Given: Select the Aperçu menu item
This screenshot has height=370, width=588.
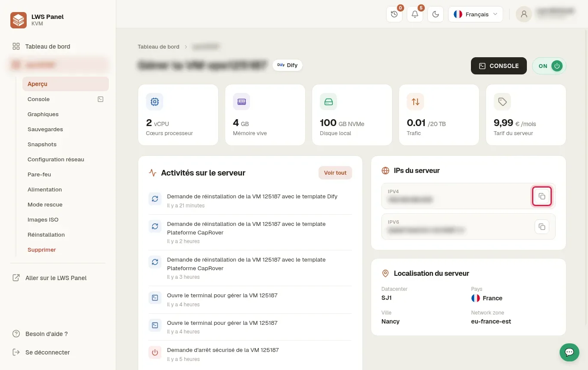Looking at the screenshot, I should (x=65, y=84).
